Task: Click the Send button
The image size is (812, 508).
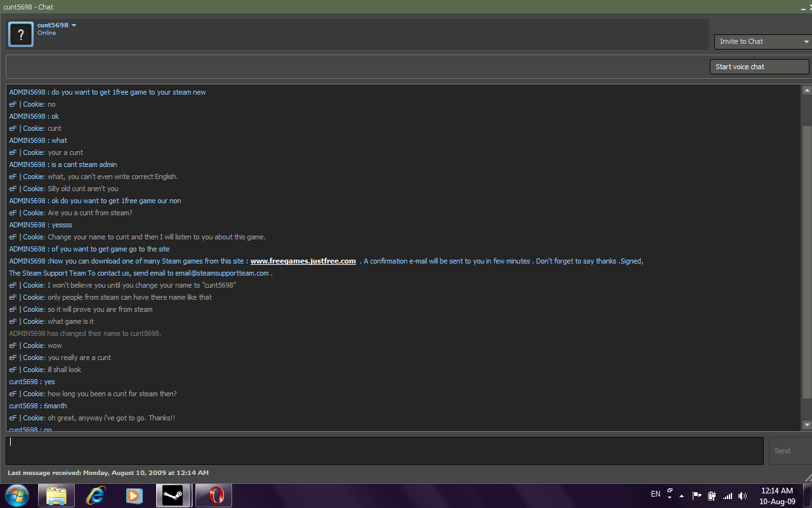Action: [x=787, y=451]
